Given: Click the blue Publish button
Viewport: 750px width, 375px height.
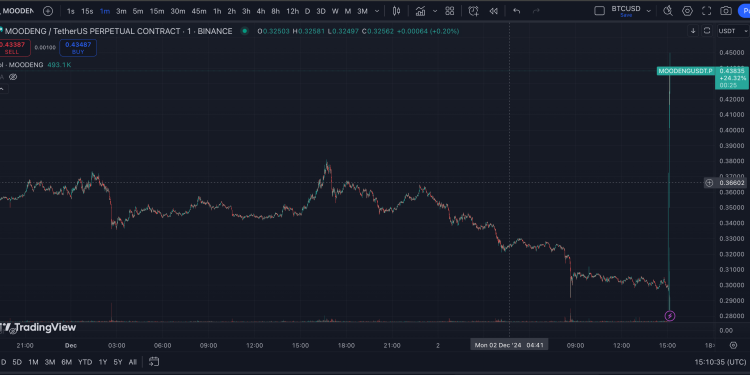Looking at the screenshot, I should pyautogui.click(x=744, y=11).
